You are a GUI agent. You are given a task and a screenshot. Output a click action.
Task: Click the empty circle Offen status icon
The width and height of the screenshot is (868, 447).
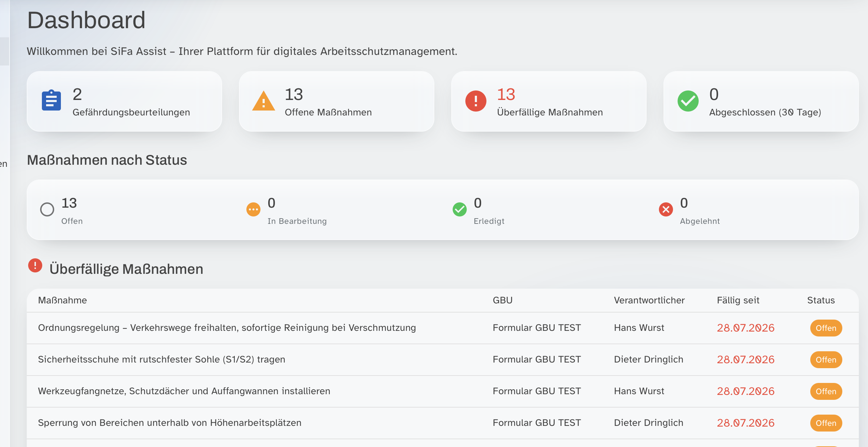point(47,209)
